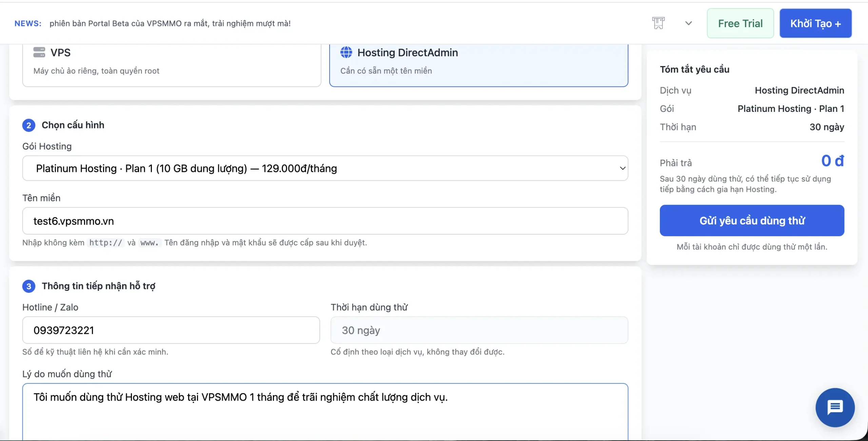This screenshot has width=868, height=441.
Task: Click the globe icon beside Hosting DirectAdmin
Action: click(x=346, y=52)
